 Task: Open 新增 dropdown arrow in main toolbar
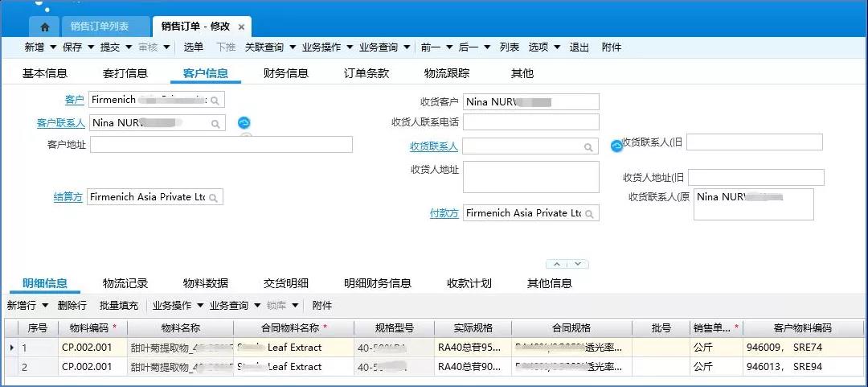point(53,47)
